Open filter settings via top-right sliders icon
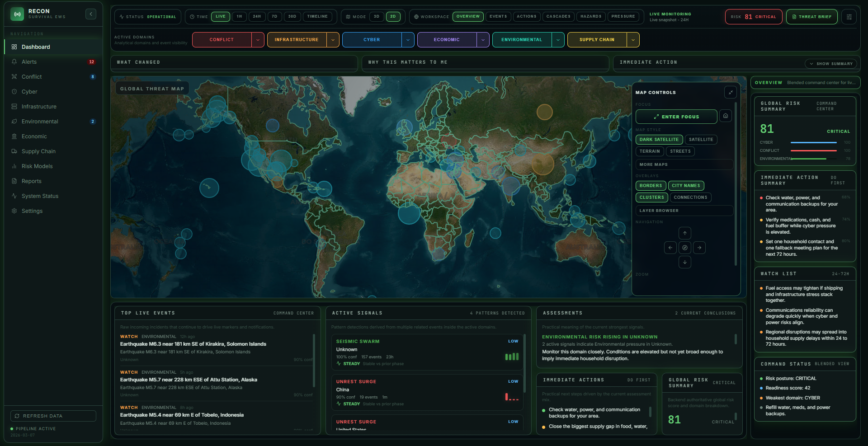The width and height of the screenshot is (868, 446). tap(849, 16)
